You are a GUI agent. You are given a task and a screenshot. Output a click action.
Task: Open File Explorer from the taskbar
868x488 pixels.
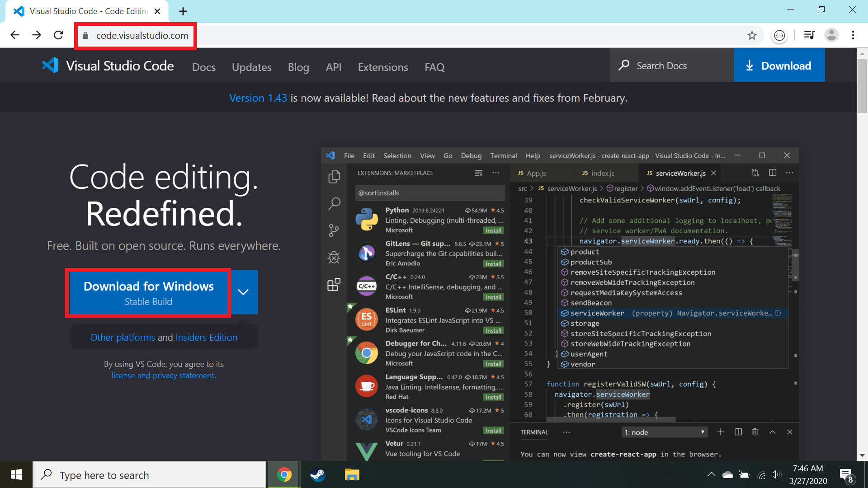[352, 475]
